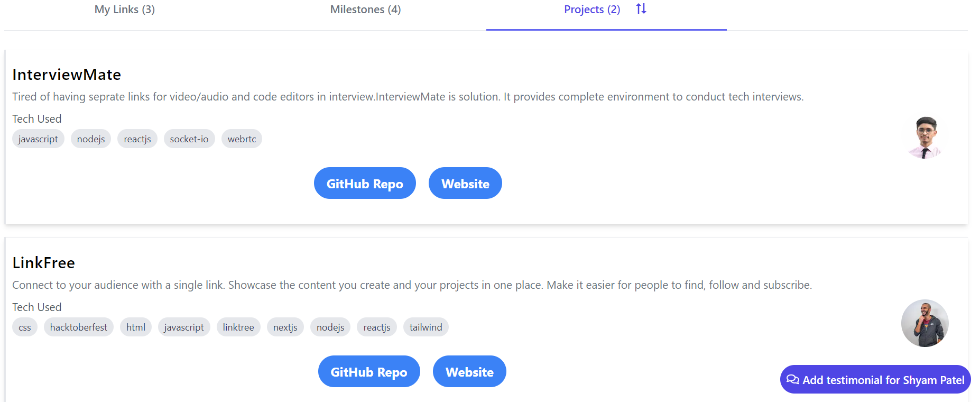
Task: Click 'Tech Used' label under LinkFree
Action: [37, 307]
